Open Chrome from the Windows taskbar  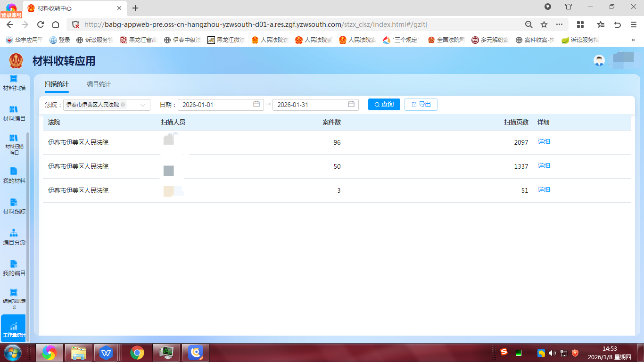point(137,353)
